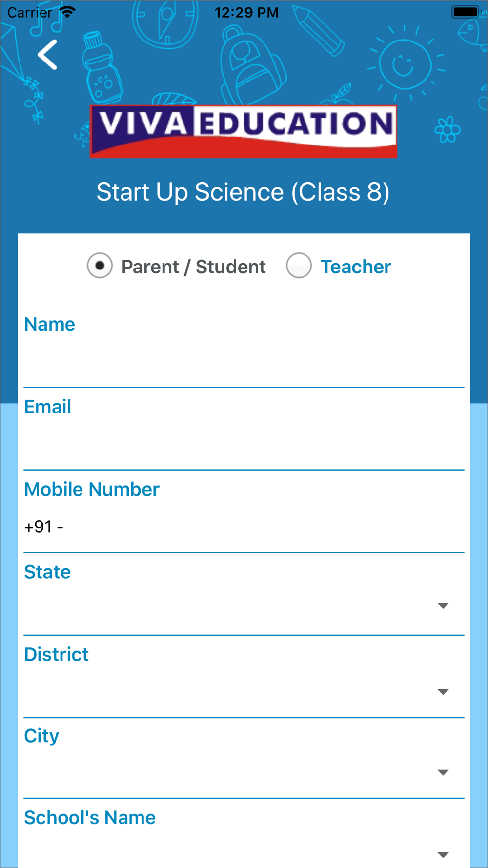
Task: Open the City dropdown list
Action: [x=244, y=772]
